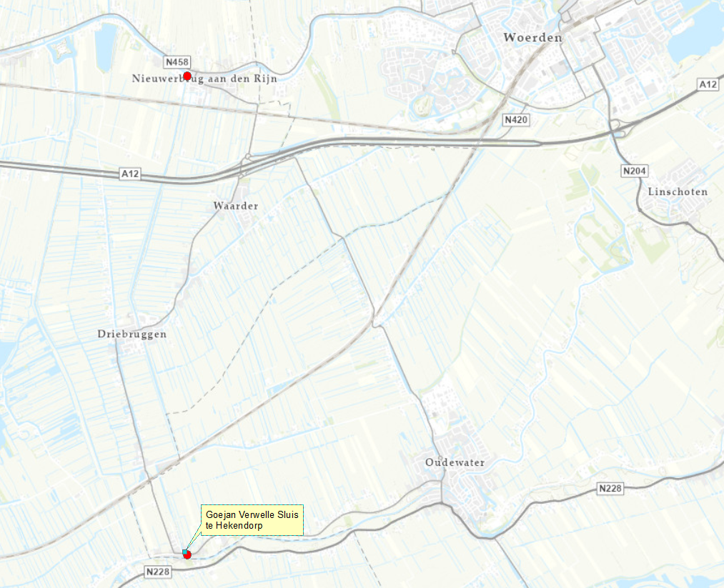This screenshot has height=588, width=724.
Task: Click the N228 shield below Hekendorp
Action: point(158,572)
